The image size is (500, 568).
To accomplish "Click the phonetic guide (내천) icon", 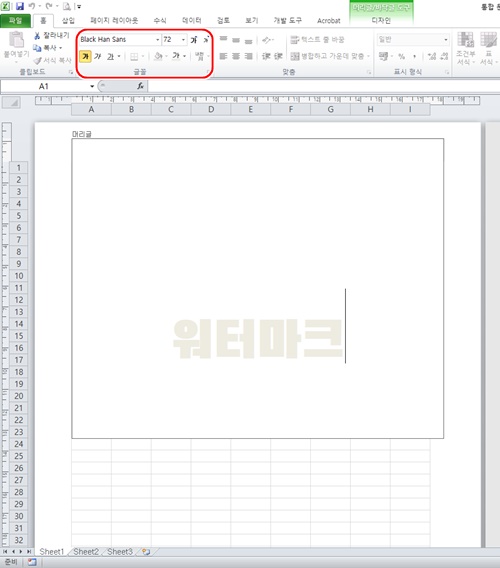I will [199, 56].
